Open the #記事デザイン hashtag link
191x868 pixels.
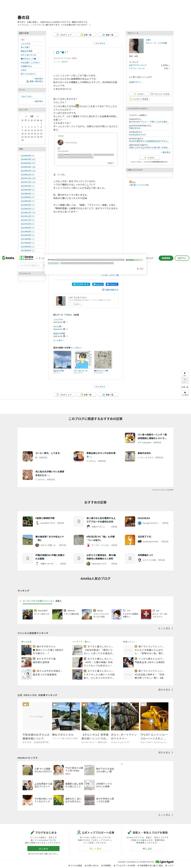coord(135,82)
